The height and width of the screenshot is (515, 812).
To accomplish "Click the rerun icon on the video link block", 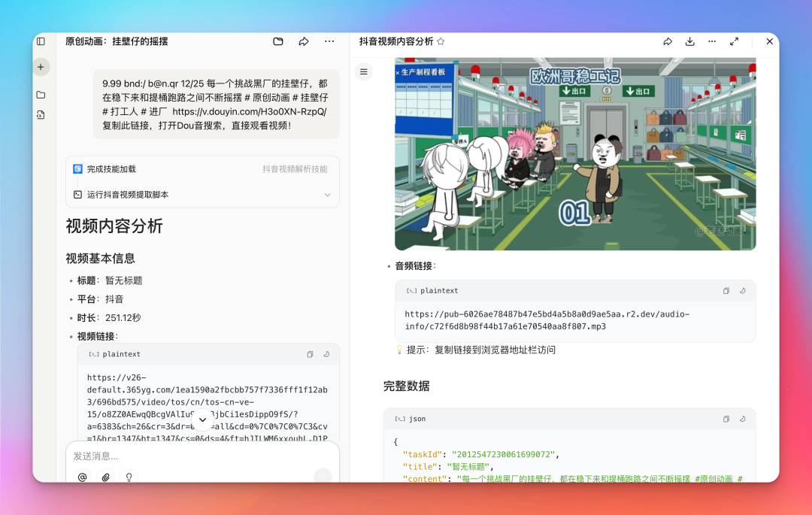I will pos(326,353).
